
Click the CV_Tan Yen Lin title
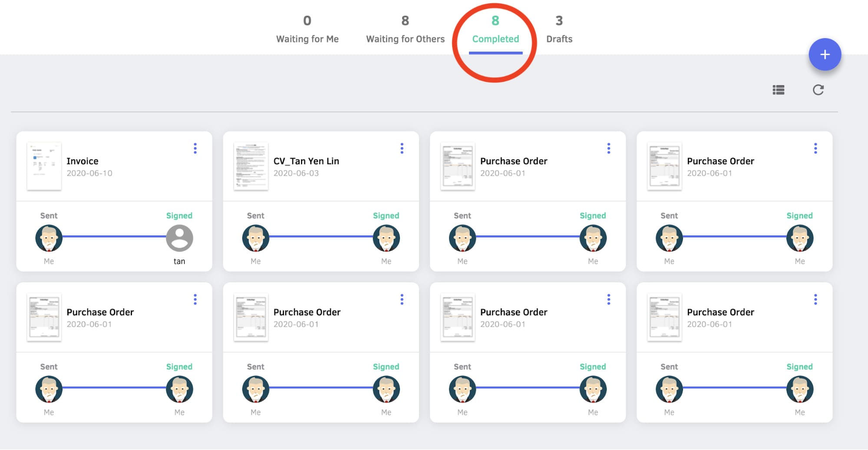point(306,161)
